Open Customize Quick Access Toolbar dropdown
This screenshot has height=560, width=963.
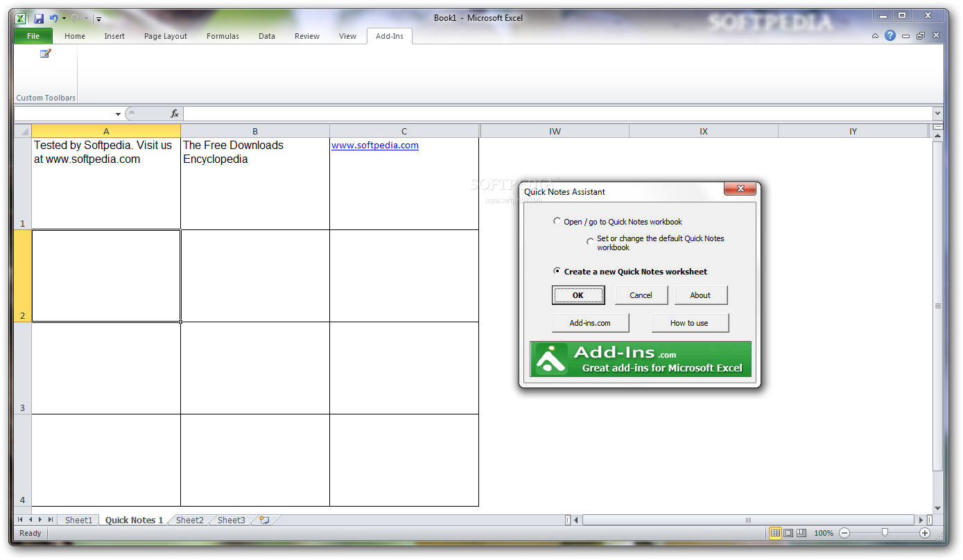pos(98,19)
